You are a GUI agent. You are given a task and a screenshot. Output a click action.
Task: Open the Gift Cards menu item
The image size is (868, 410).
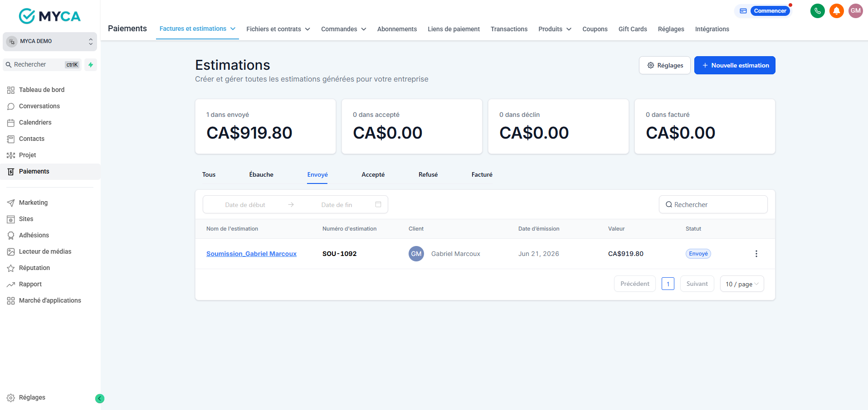pos(633,29)
